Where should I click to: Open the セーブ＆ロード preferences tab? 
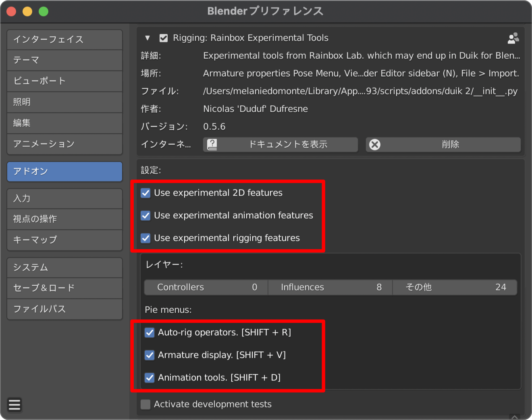click(64, 288)
